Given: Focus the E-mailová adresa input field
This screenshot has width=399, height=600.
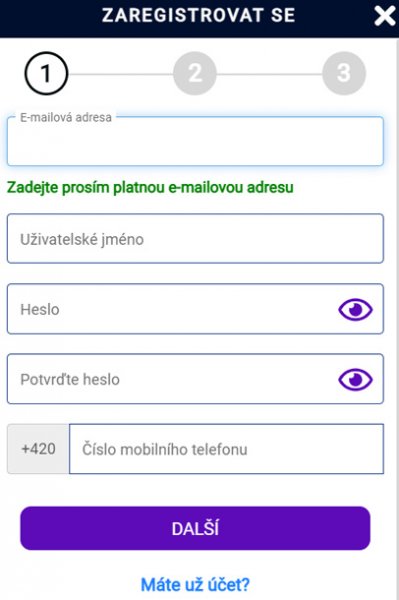Looking at the screenshot, I should tap(195, 141).
